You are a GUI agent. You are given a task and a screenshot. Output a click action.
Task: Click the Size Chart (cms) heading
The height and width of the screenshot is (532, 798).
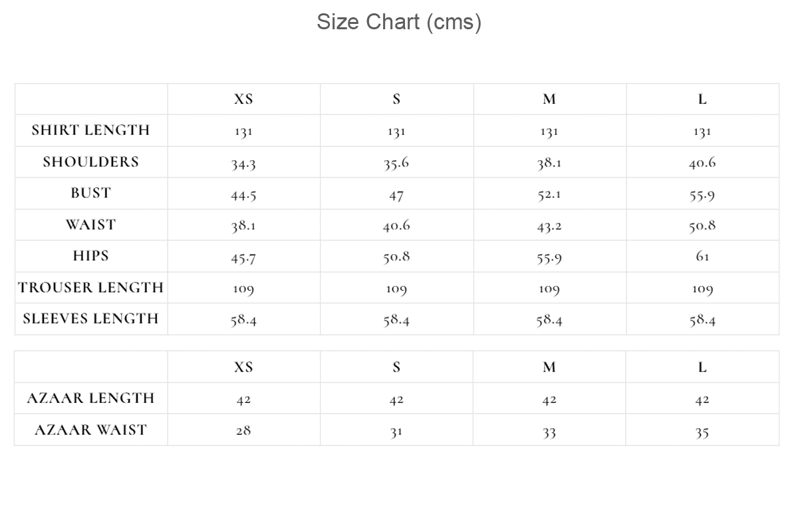pos(399,22)
